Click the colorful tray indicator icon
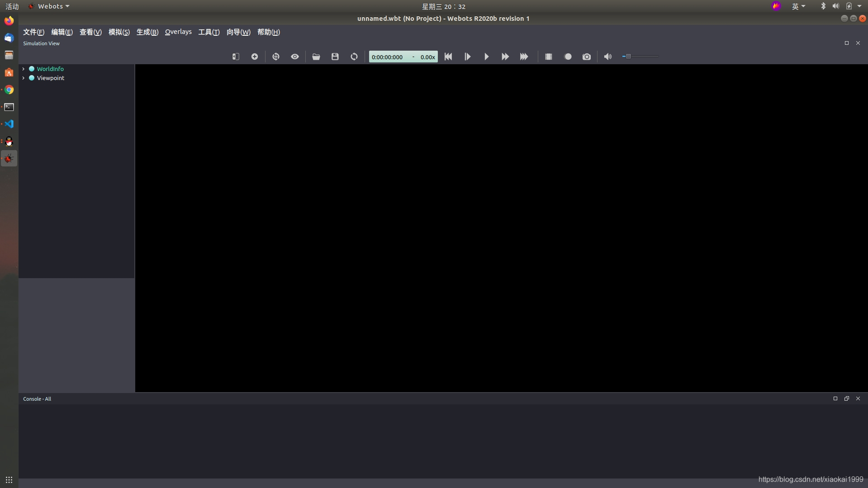868x488 pixels. tap(776, 6)
